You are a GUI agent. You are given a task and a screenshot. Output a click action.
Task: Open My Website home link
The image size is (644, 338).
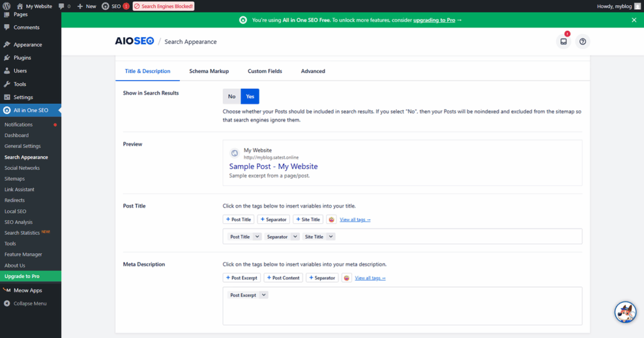(x=35, y=6)
